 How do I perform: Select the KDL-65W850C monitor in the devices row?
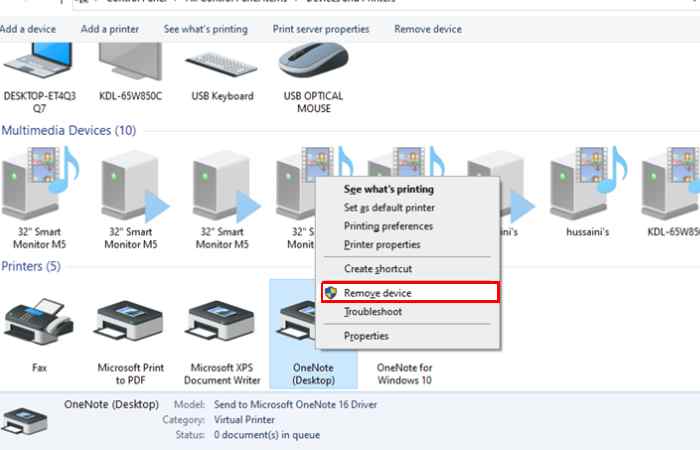point(130,74)
